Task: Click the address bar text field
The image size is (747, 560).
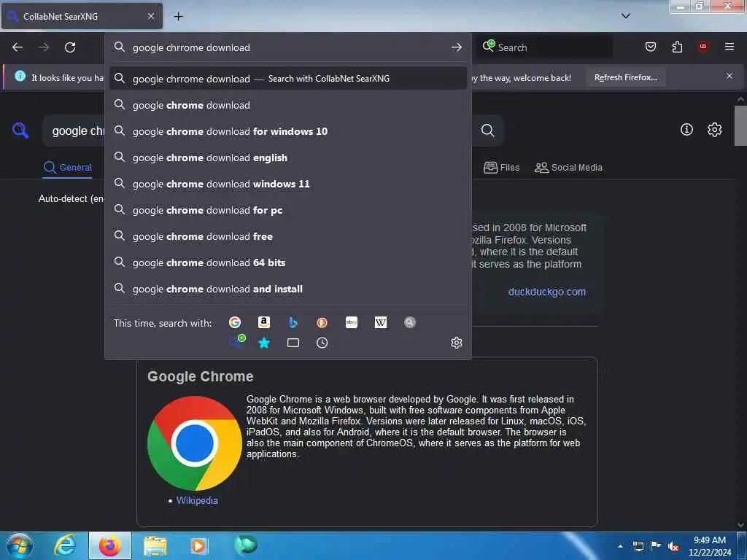Action: coord(286,47)
